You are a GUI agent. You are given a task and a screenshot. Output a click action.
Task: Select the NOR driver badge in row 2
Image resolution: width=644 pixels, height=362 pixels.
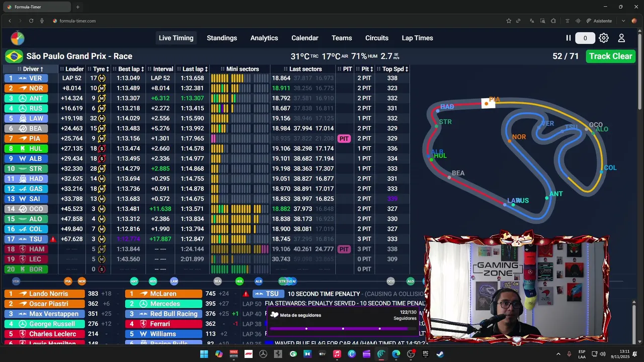pyautogui.click(x=26, y=88)
